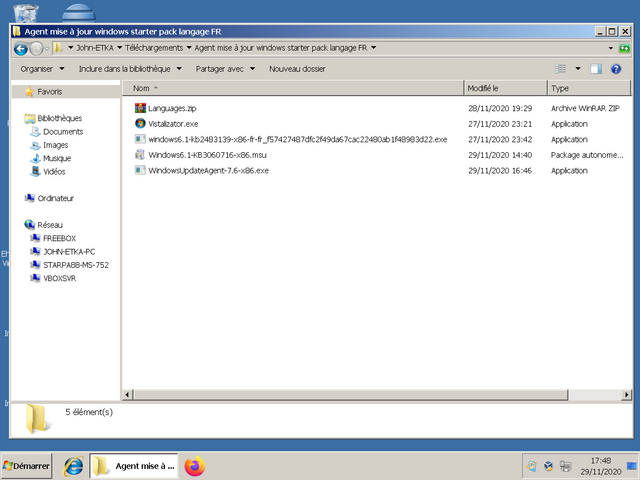The height and width of the screenshot is (480, 640).
Task: Open address bar history dropdown at right end
Action: [611, 48]
